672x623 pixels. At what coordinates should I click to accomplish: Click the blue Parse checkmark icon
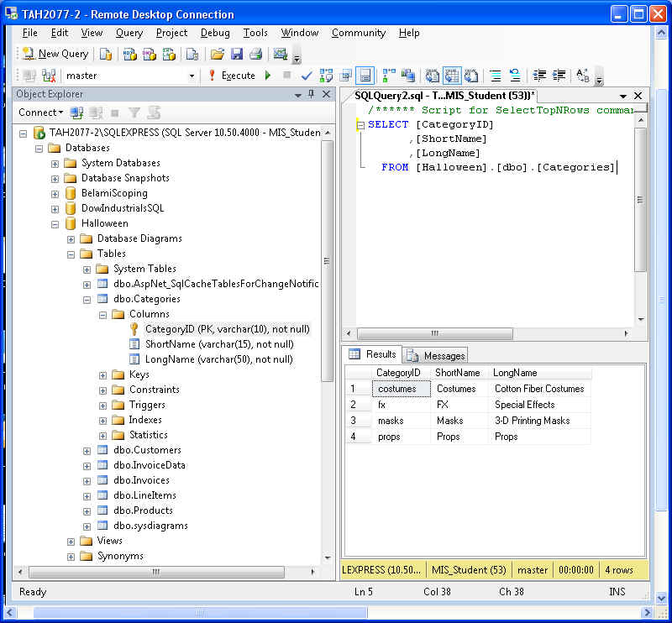307,76
